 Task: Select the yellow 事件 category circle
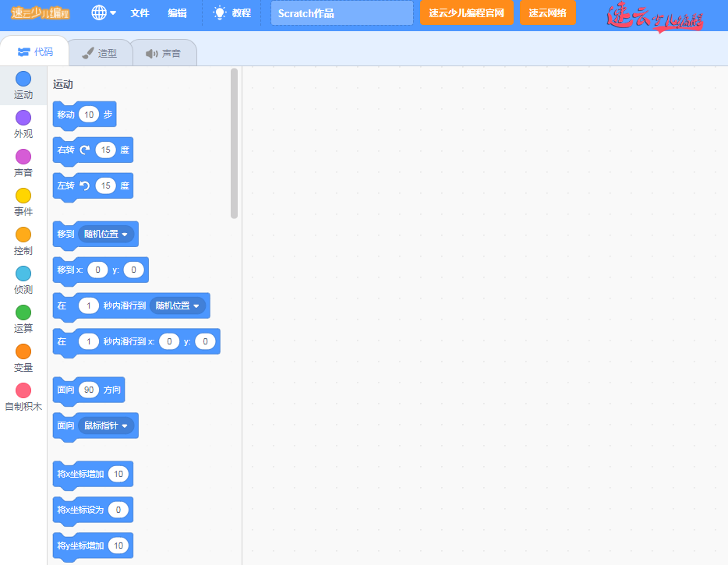[23, 196]
